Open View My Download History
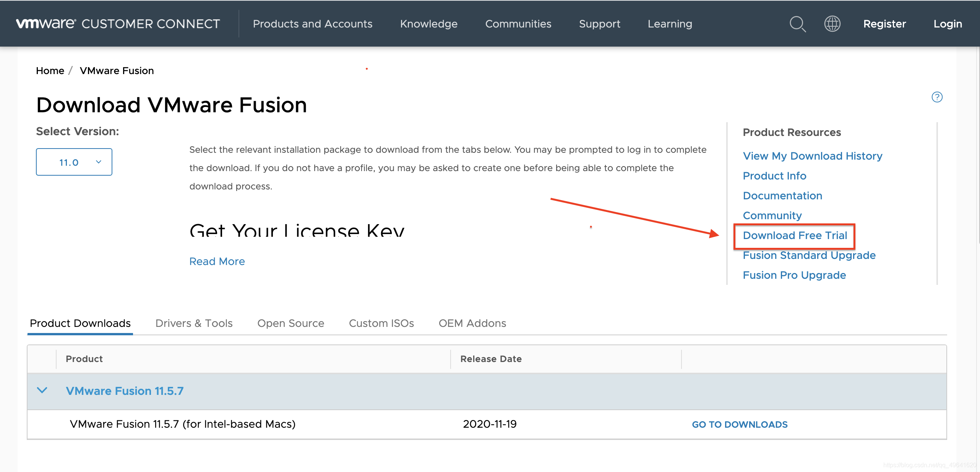 coord(812,156)
